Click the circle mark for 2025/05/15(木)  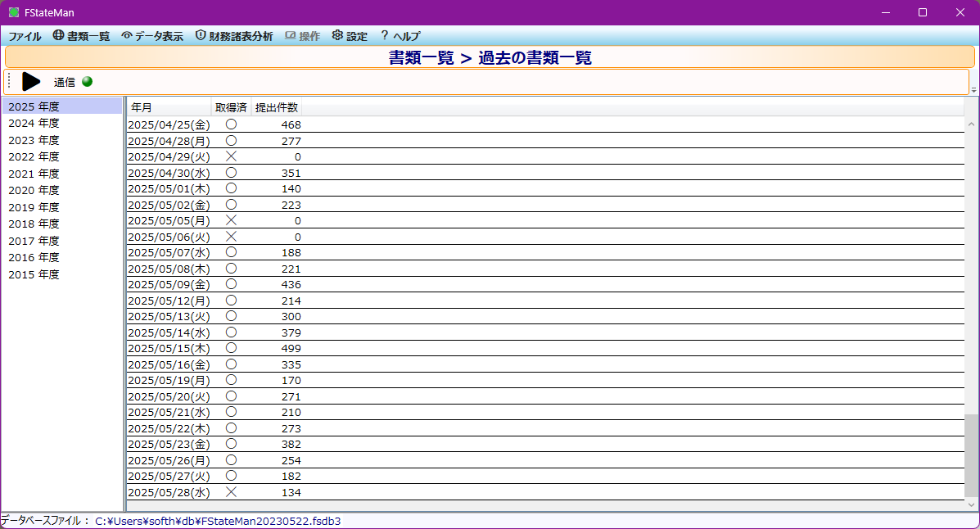[231, 348]
